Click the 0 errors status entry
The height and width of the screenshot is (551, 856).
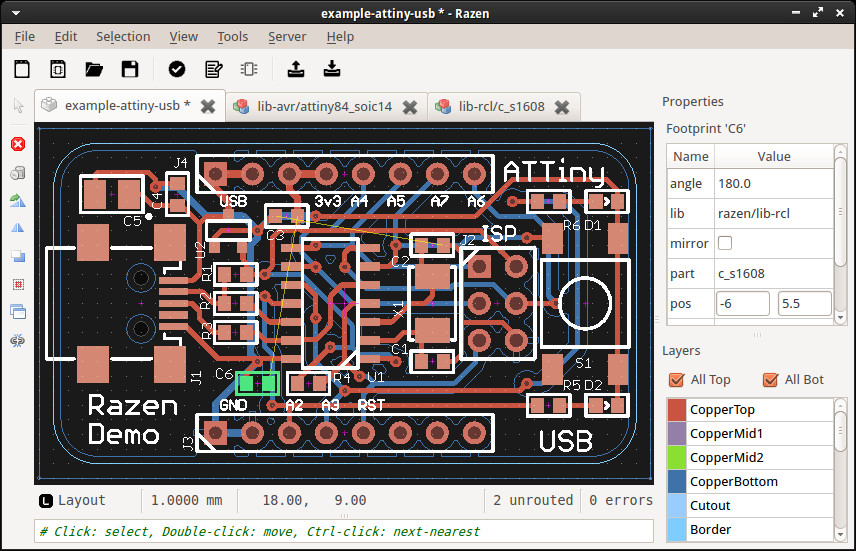click(x=621, y=501)
